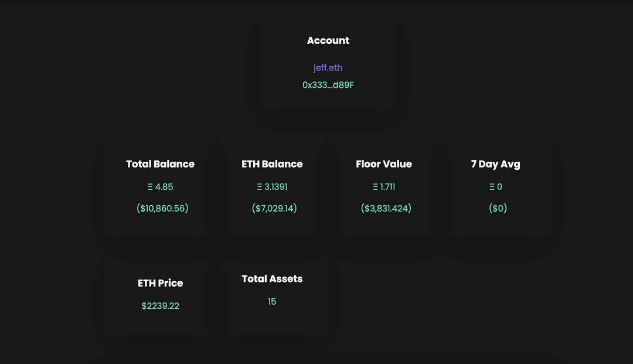Click the $2239.22 ETH price value
The width and height of the screenshot is (633, 364).
(x=160, y=306)
